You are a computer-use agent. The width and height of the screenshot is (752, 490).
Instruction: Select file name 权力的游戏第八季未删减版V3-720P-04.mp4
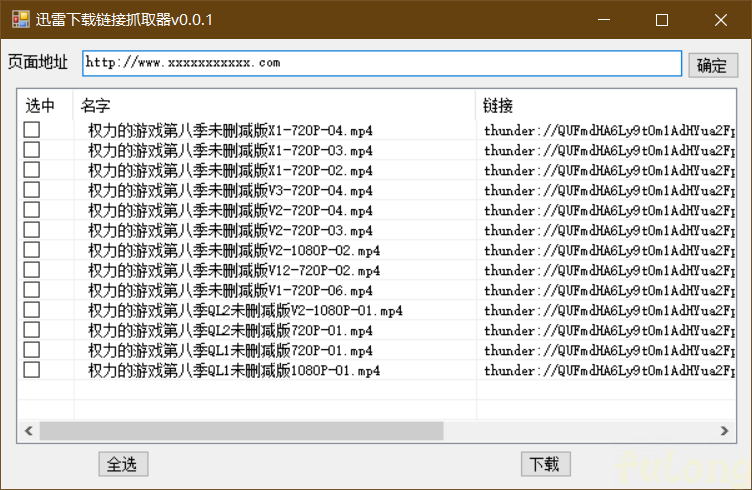point(230,190)
